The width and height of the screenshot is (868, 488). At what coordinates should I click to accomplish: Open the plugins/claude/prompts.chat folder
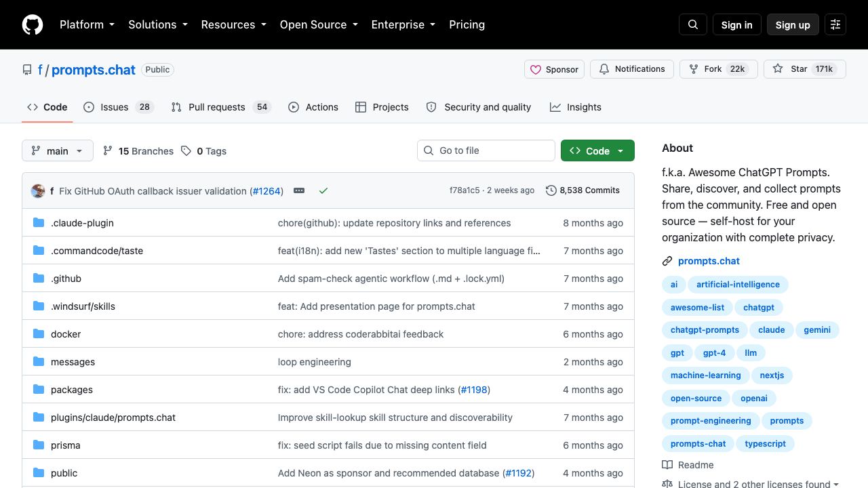[x=113, y=418]
